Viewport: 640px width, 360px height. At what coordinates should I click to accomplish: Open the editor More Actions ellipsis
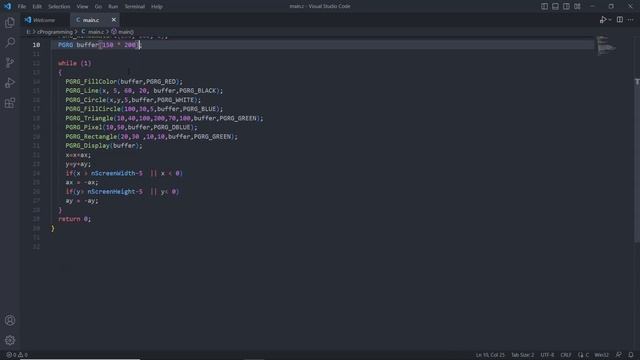pyautogui.click(x=631, y=20)
